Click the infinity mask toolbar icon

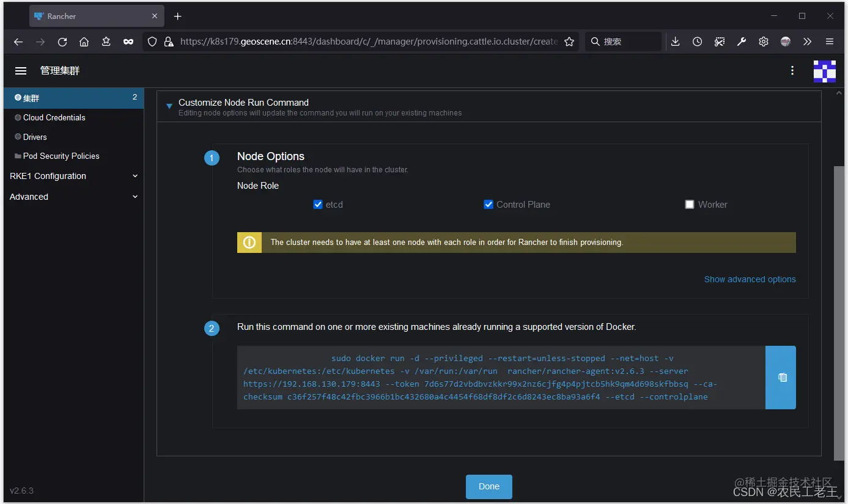coord(128,42)
